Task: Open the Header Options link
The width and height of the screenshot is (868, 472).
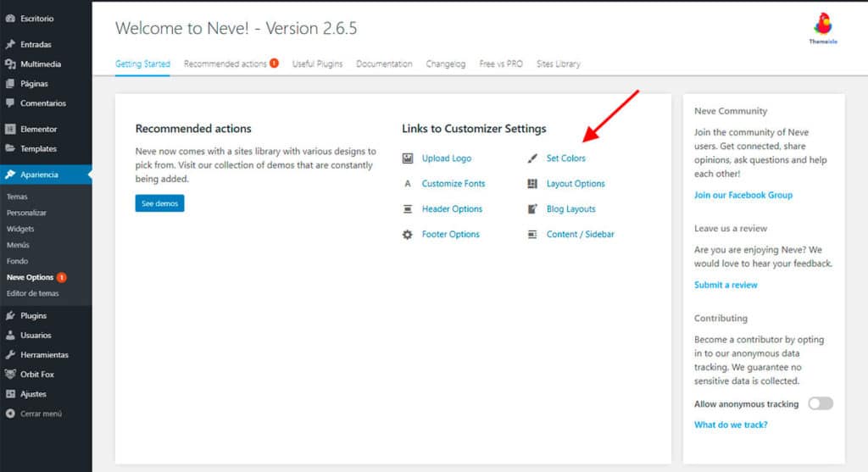Action: click(x=452, y=209)
